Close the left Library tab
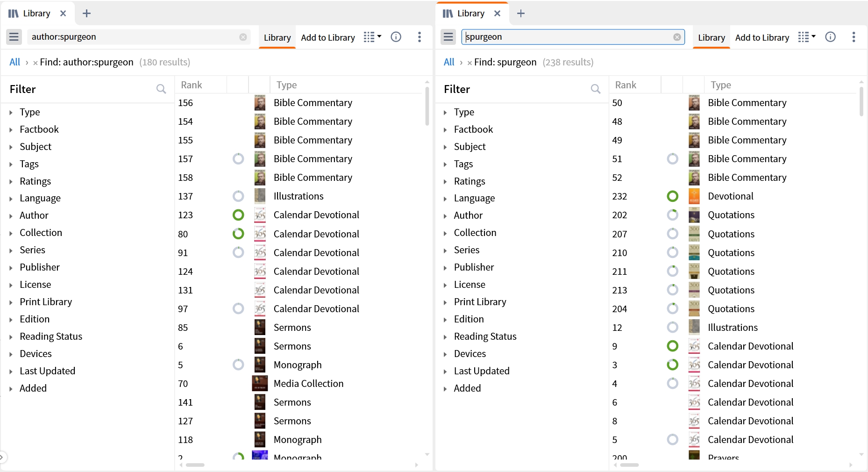868x472 pixels. click(63, 14)
